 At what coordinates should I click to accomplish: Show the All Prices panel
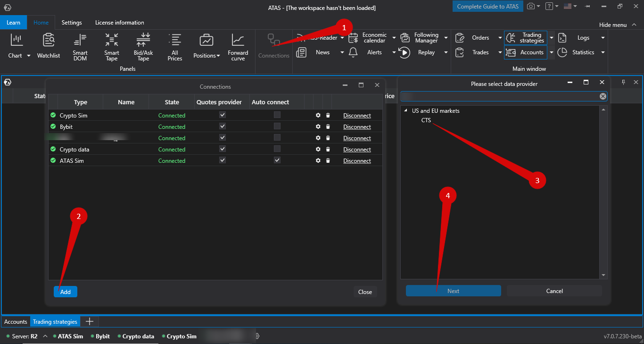[x=175, y=47]
